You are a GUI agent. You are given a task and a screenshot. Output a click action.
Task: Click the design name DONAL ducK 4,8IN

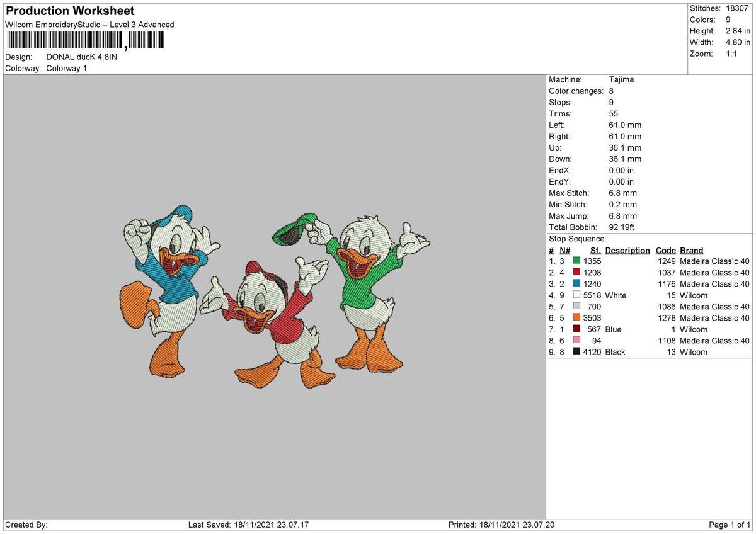(82, 57)
